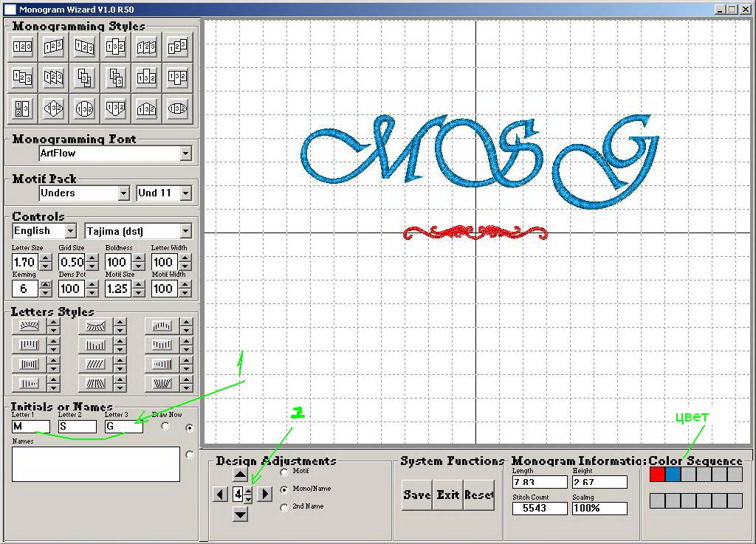756x544 pixels.
Task: Select the radio button beside the Names box
Action: 190,455
